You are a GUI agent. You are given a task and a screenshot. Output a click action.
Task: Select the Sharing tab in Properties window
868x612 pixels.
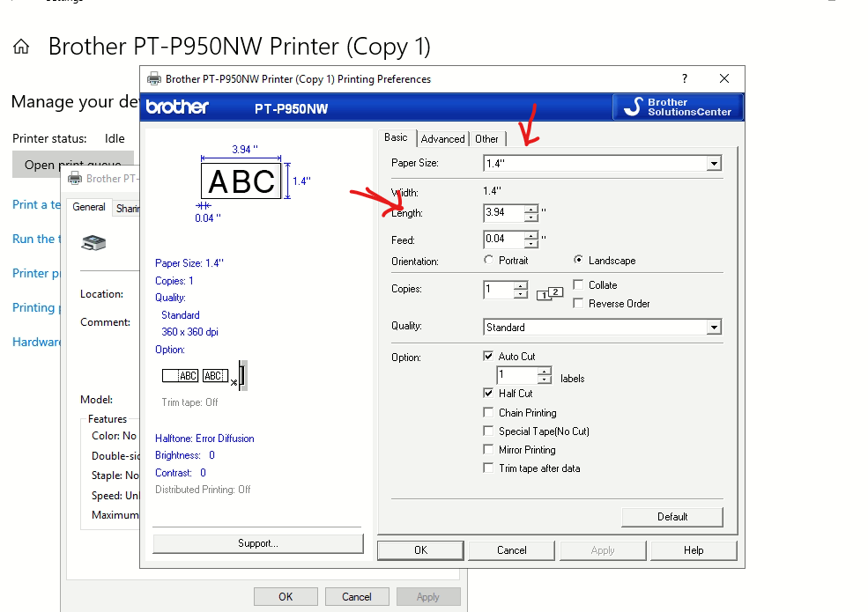[x=127, y=209]
